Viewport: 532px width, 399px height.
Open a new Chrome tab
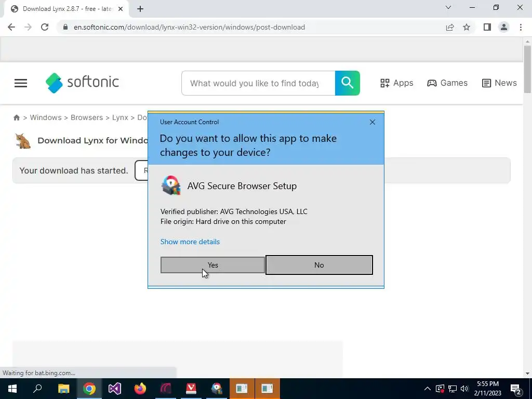point(140,9)
